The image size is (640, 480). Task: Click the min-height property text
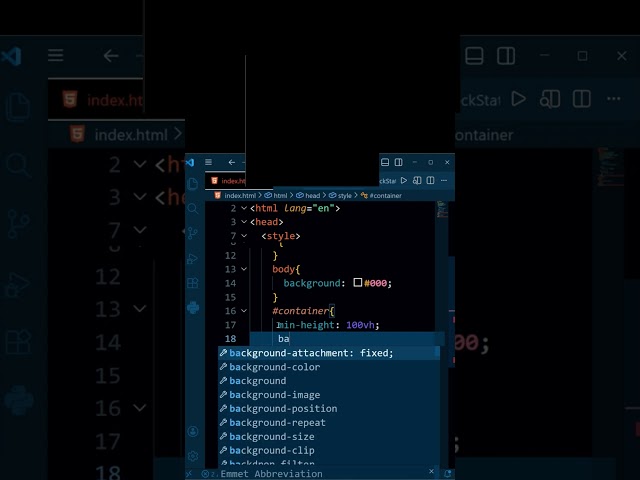(306, 325)
